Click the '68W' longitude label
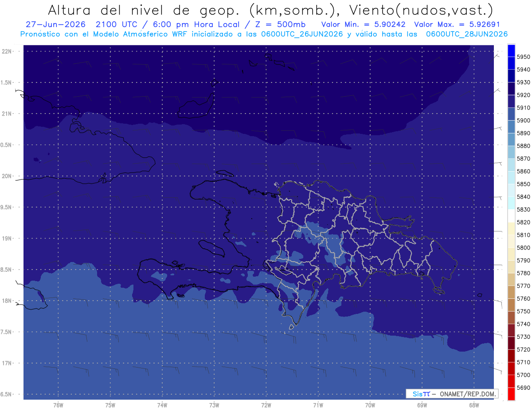Screen dimensions: 532x411 pos(474,405)
